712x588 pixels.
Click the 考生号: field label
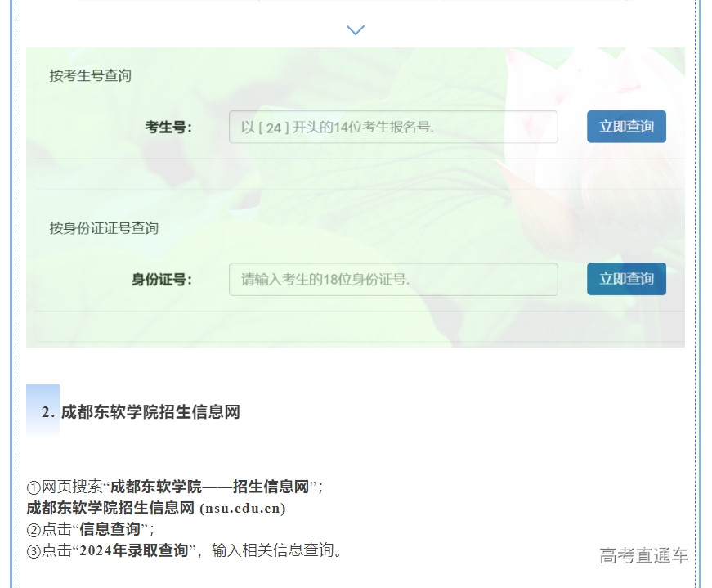pyautogui.click(x=168, y=127)
